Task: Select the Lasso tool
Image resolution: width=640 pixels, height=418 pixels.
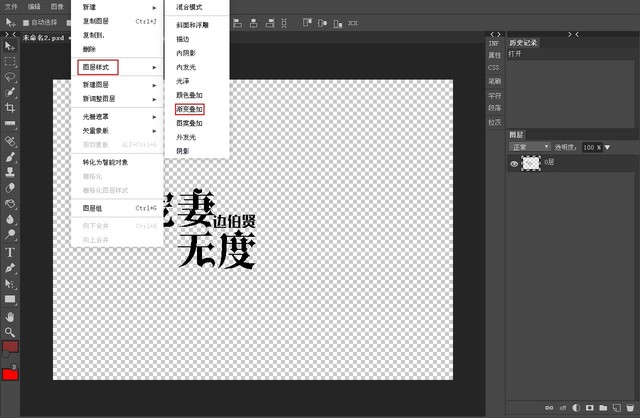Action: click(10, 76)
